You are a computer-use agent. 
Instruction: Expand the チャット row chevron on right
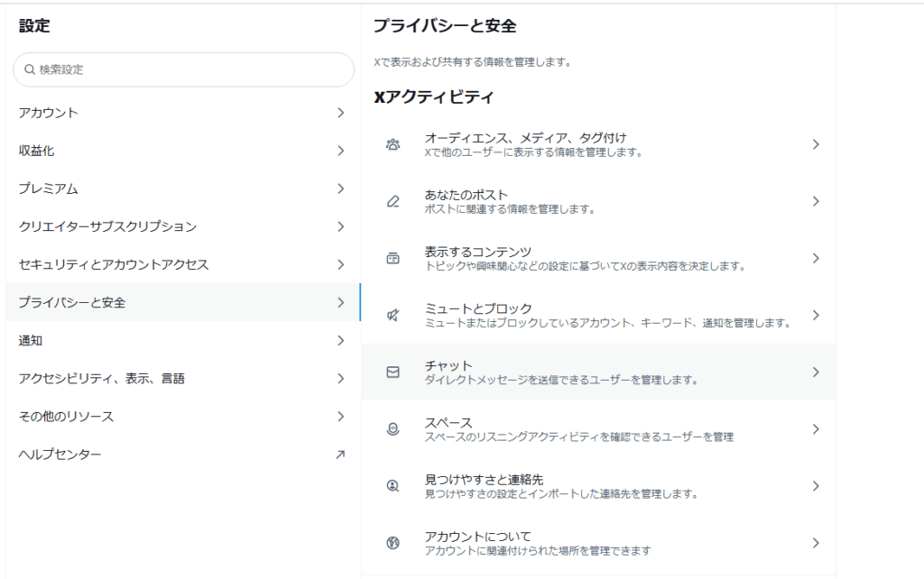click(x=815, y=372)
